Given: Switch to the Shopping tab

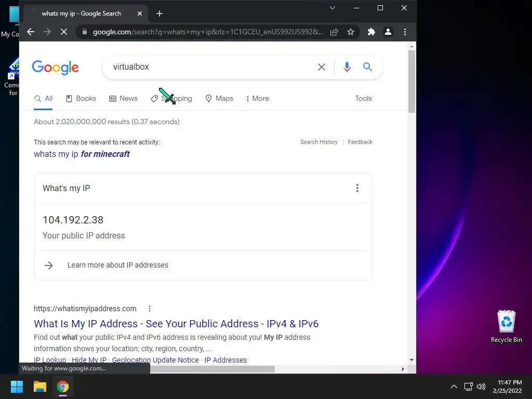Looking at the screenshot, I should [171, 99].
